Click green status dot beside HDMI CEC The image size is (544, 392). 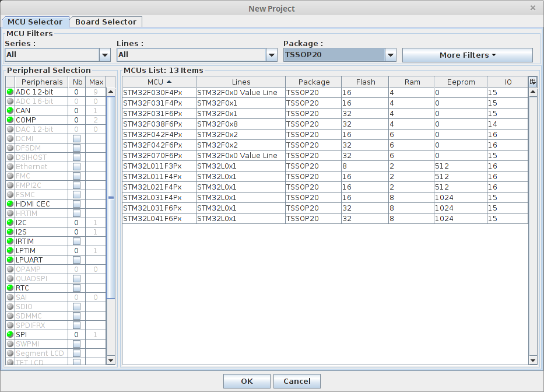tap(10, 204)
